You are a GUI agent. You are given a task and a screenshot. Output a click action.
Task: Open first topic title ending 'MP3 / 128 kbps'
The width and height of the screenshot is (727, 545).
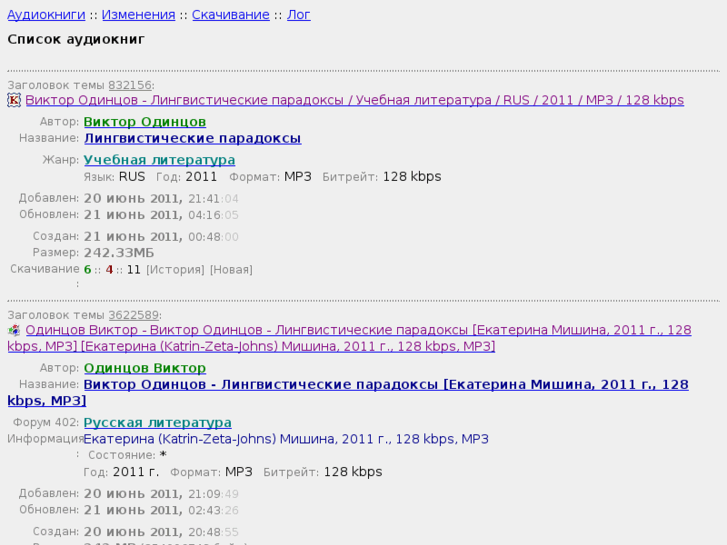pos(355,100)
